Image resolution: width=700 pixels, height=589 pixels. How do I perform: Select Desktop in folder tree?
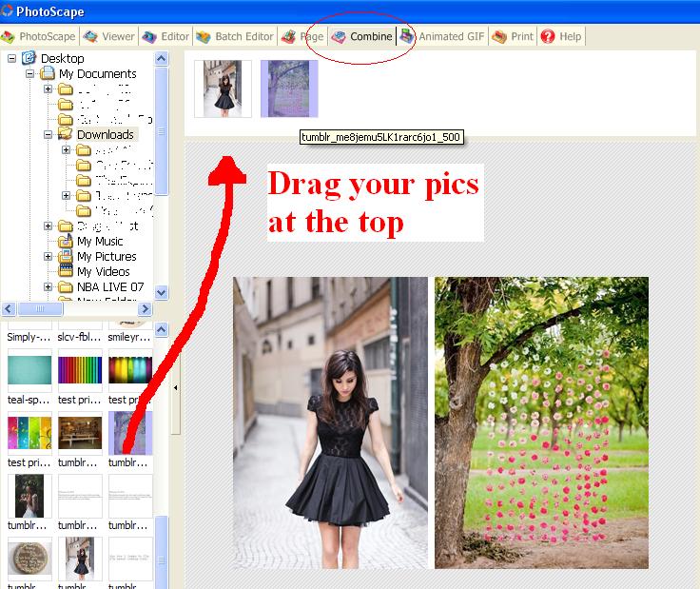[63, 58]
